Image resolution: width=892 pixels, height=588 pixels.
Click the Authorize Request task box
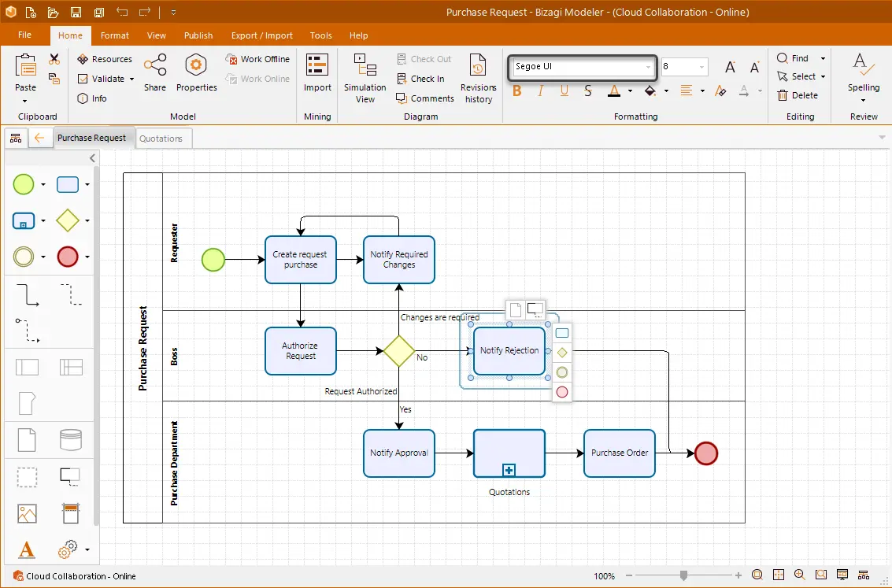point(301,351)
